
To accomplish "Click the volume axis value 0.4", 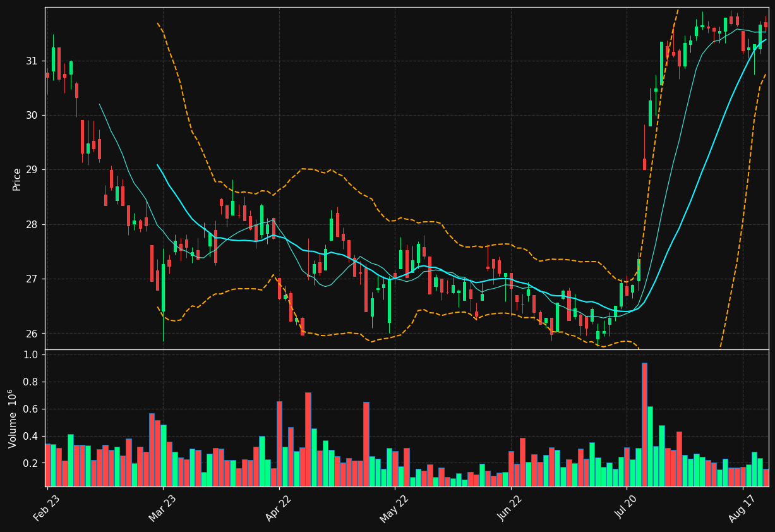I will coord(30,437).
